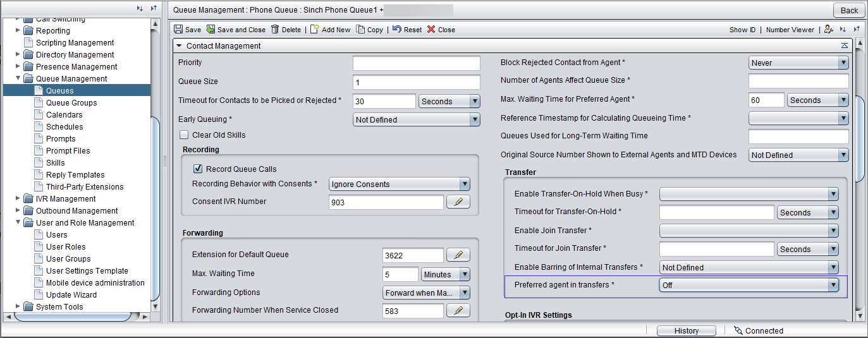Image resolution: width=868 pixels, height=338 pixels.
Task: Click the Save and Close icon
Action: 211,30
